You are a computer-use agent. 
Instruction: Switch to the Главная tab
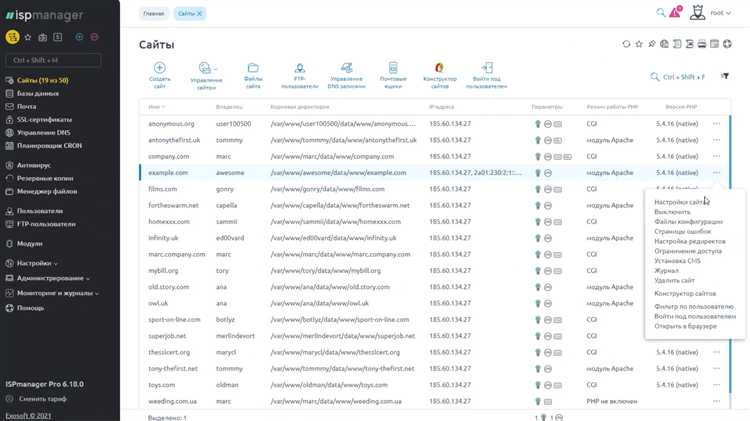click(154, 13)
